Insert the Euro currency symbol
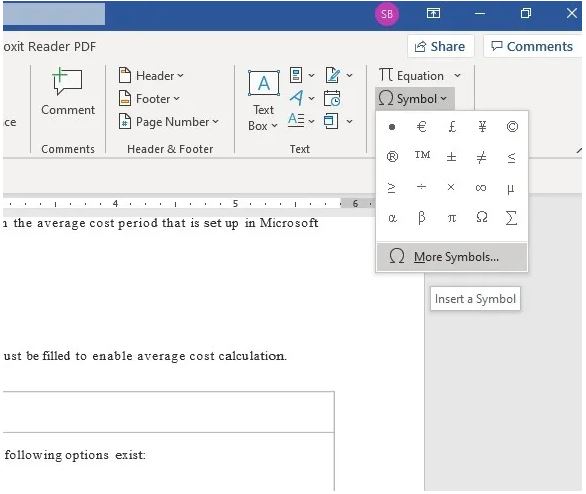This screenshot has width=586, height=494. [x=422, y=127]
